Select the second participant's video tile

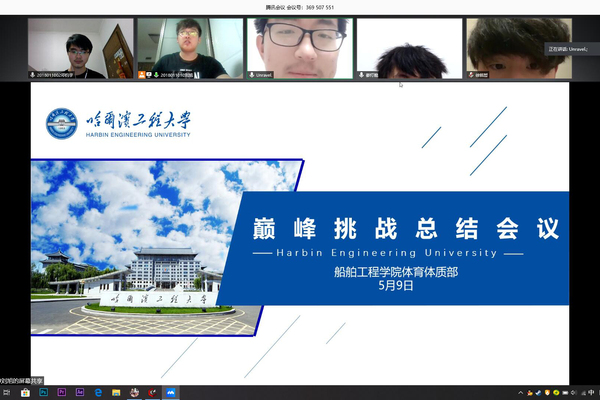coord(190,46)
